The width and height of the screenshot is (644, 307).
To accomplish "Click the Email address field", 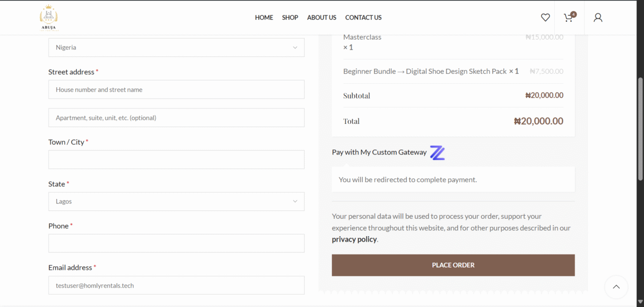I will pyautogui.click(x=176, y=285).
